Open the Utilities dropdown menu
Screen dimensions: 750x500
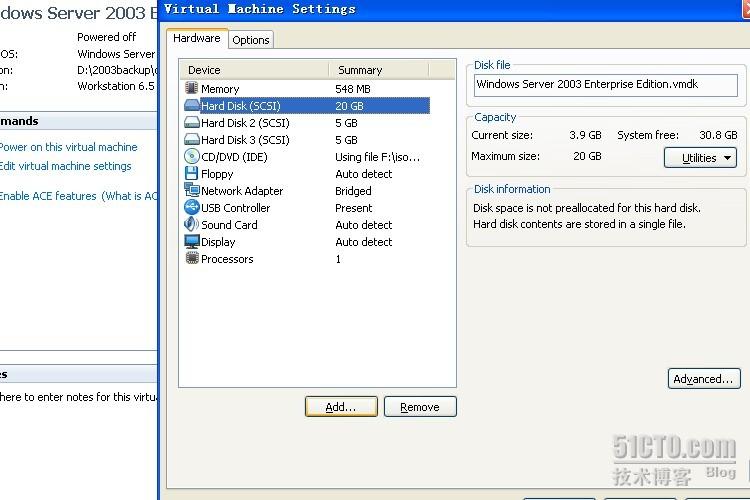(x=700, y=158)
